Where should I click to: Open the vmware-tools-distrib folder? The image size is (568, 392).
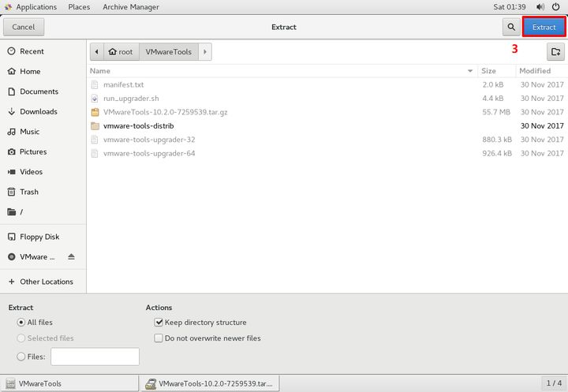click(x=138, y=125)
